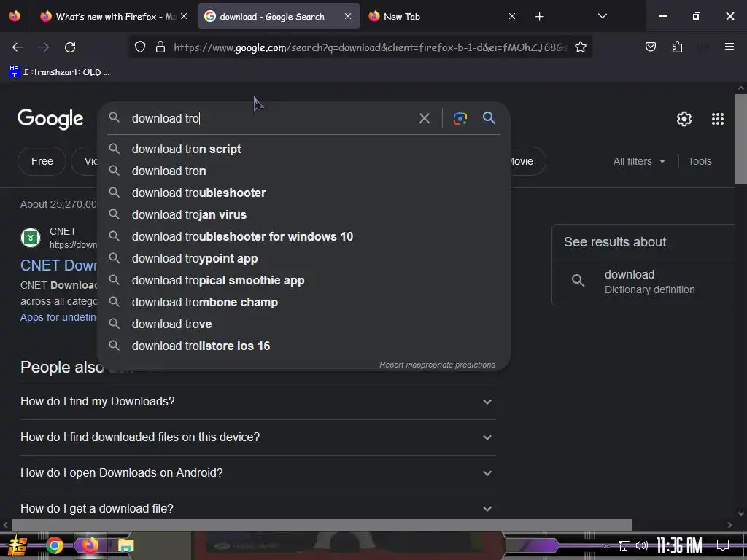This screenshot has width=747, height=560.
Task: Open the All filters dropdown
Action: point(639,161)
